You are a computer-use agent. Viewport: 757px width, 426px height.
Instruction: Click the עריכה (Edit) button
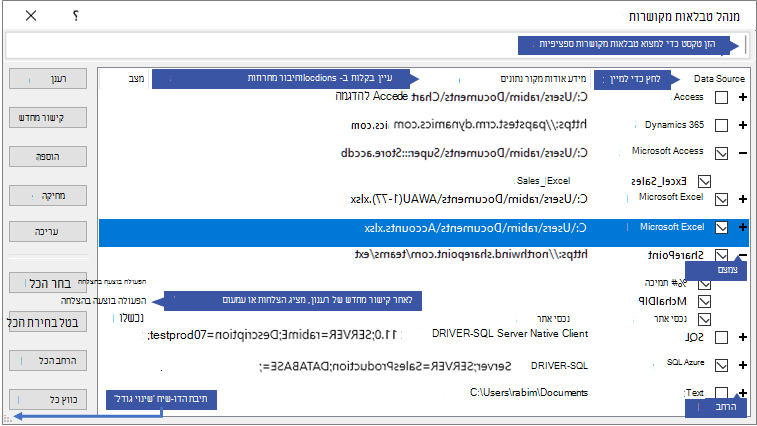point(48,231)
